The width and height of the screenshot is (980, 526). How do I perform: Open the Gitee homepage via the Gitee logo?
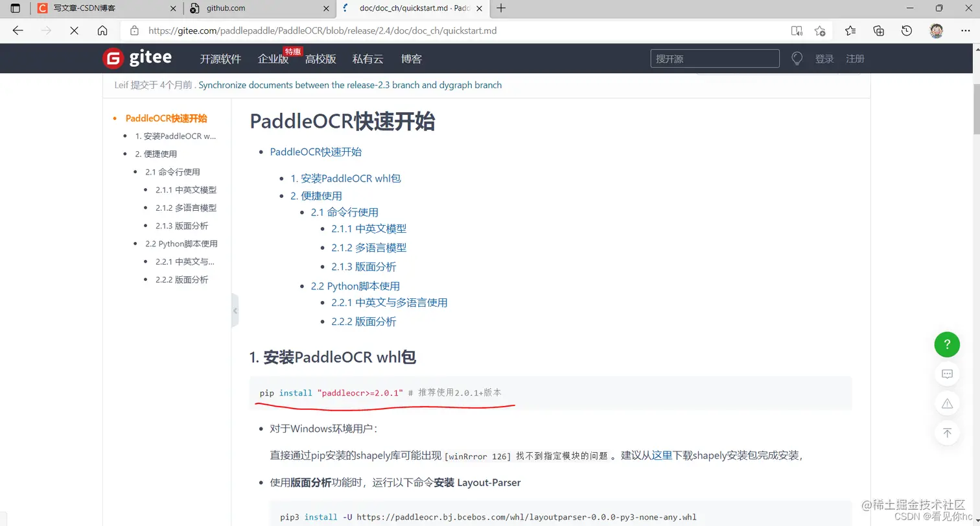coord(137,58)
